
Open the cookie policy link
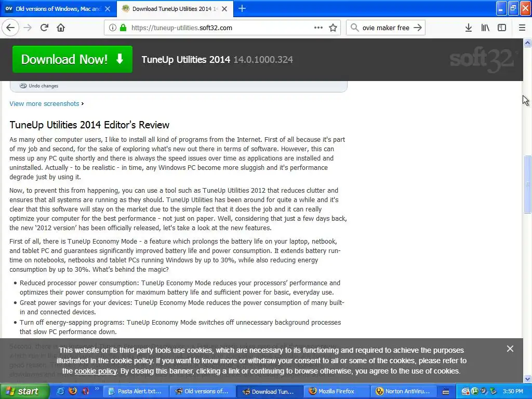point(96,371)
